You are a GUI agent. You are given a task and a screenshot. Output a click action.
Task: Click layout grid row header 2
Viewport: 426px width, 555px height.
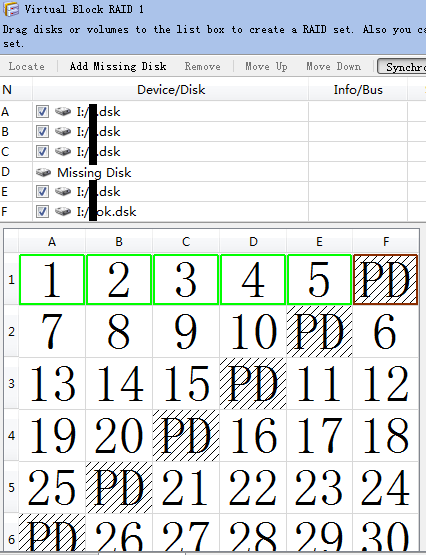click(11, 332)
